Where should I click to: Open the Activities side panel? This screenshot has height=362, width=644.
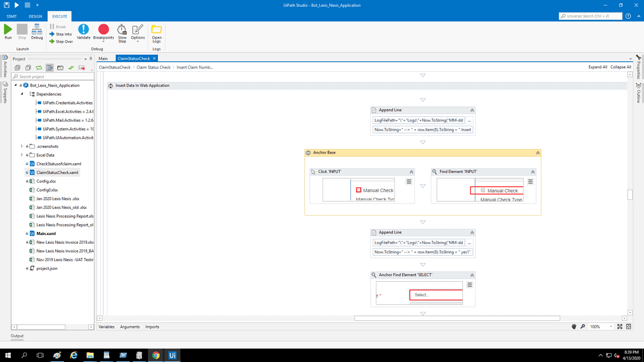[5, 66]
